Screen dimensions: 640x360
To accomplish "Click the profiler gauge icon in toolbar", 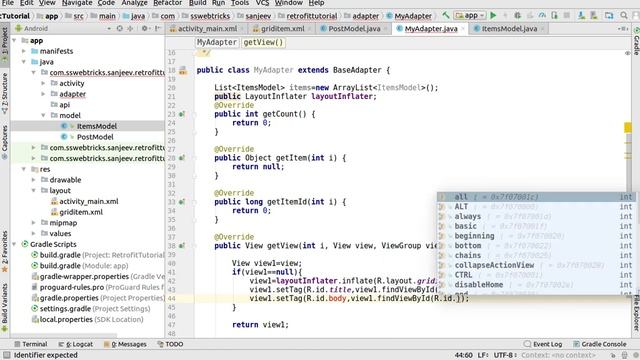I will (542, 16).
